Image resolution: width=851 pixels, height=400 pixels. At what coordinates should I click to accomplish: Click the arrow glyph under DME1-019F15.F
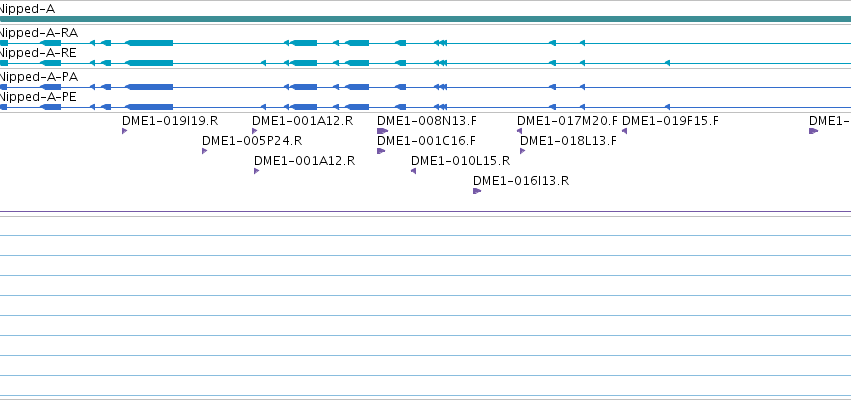tap(625, 131)
